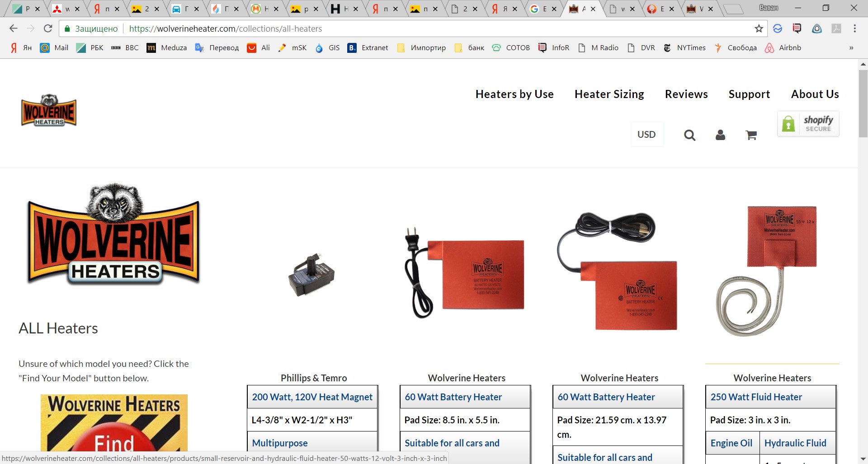
Task: Open the Импортир bookmarks folder
Action: [421, 47]
